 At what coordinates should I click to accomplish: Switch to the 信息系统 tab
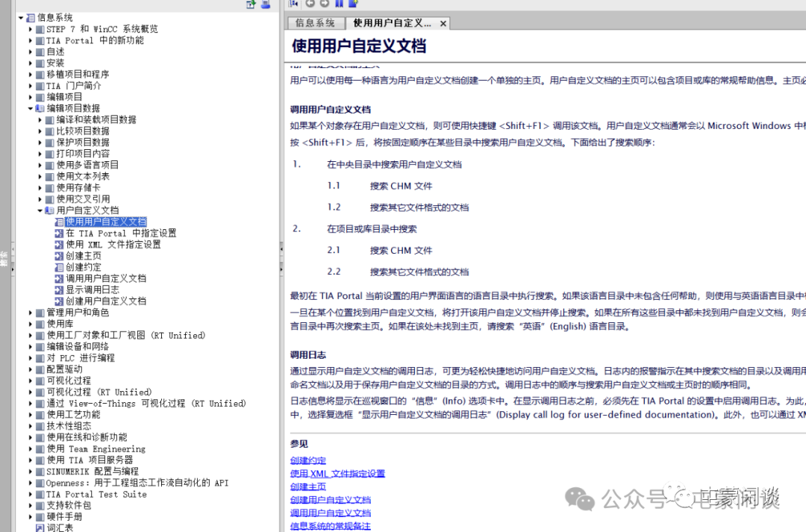click(x=315, y=23)
